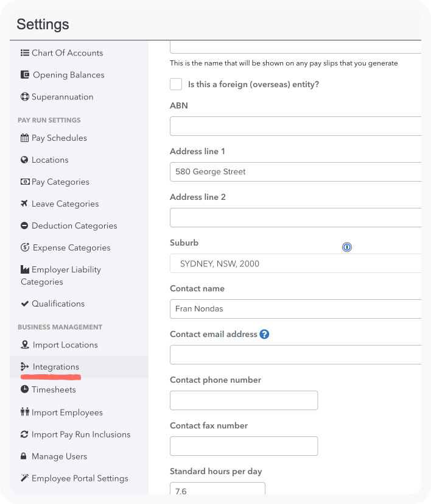Select the Expense Categories icon

tap(24, 247)
